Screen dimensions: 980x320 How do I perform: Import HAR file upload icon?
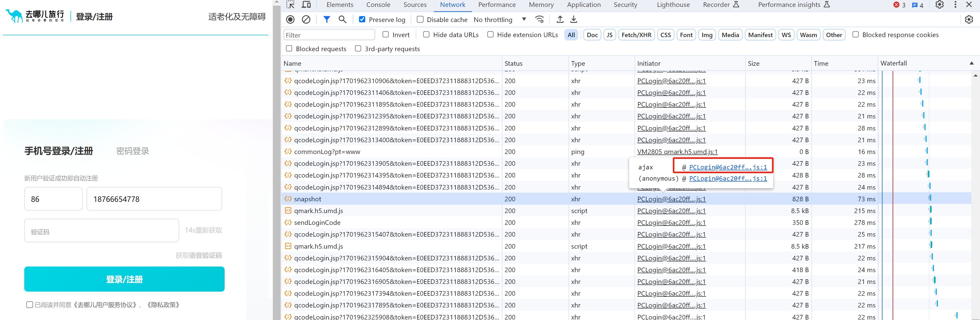coord(560,19)
